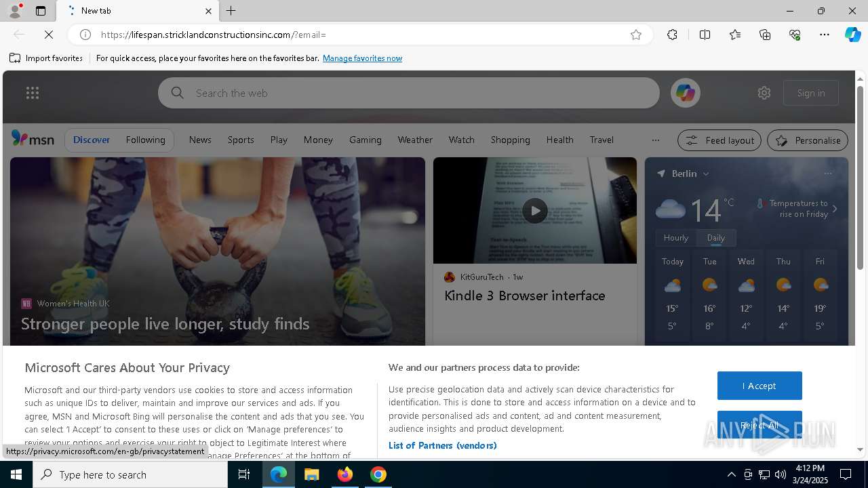868x488 pixels.
Task: Open the Play menu item
Action: pyautogui.click(x=279, y=140)
